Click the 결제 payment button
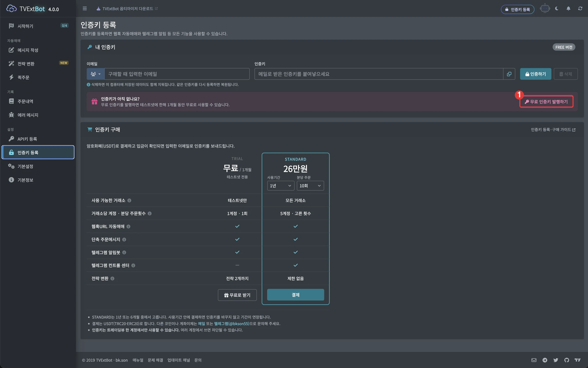The image size is (588, 368). (x=295, y=295)
